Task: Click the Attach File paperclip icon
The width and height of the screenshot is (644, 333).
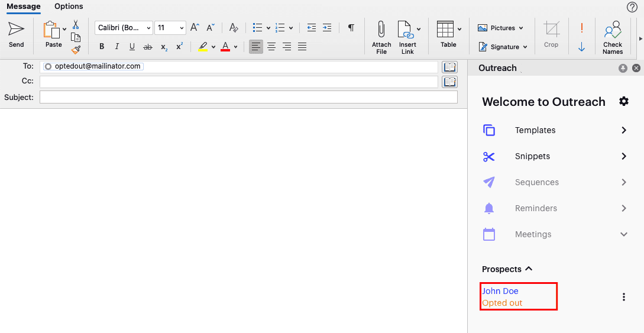Action: point(381,30)
